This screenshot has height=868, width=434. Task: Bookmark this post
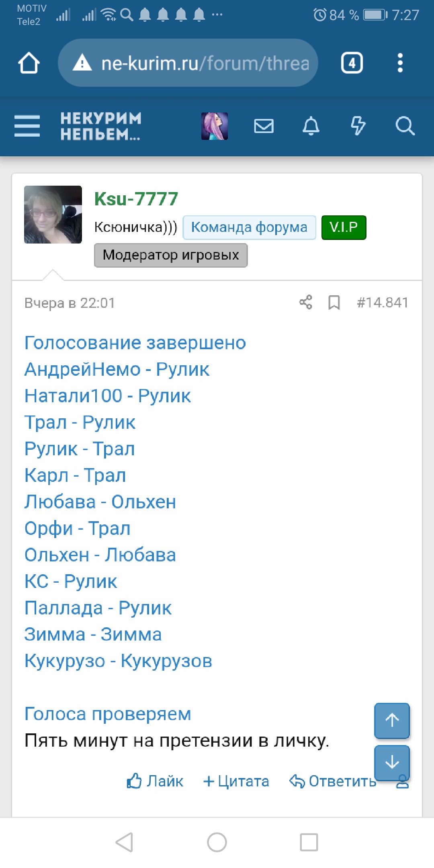pos(334,303)
